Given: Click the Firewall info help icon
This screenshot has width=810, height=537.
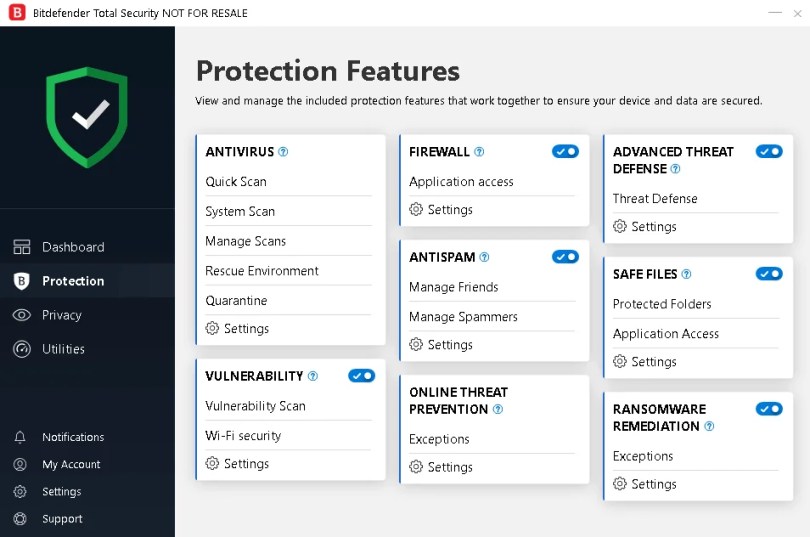Looking at the screenshot, I should click(479, 152).
